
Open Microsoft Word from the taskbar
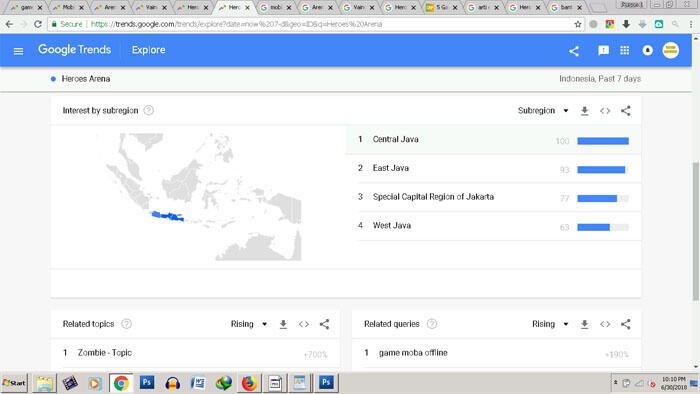tap(198, 383)
